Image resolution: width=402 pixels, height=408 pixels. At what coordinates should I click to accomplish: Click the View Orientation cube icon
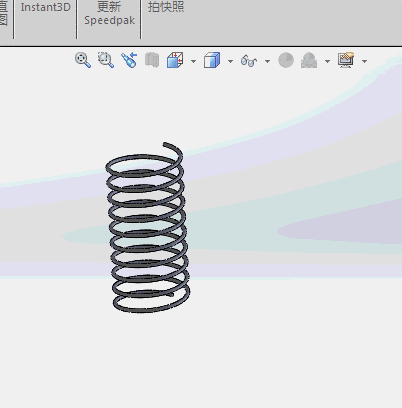point(175,60)
